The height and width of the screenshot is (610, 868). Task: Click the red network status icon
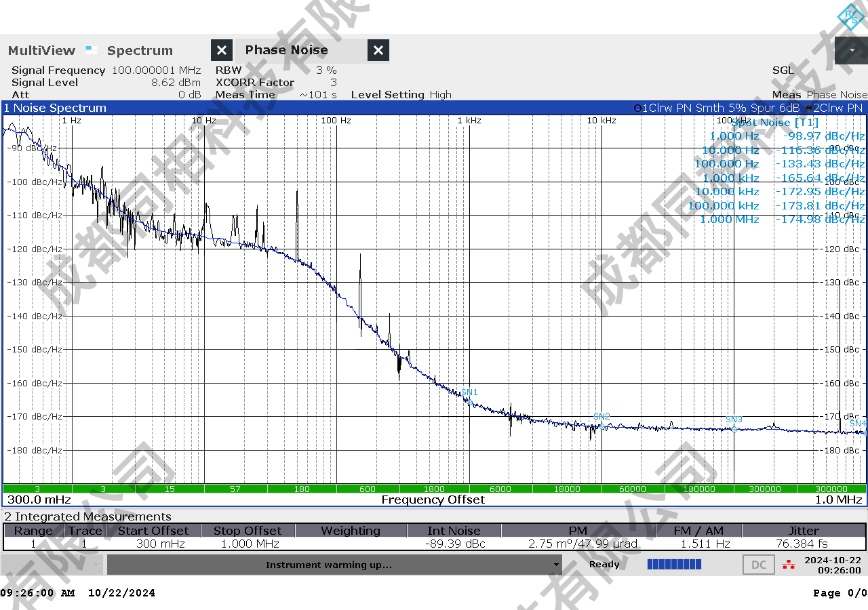coord(788,565)
